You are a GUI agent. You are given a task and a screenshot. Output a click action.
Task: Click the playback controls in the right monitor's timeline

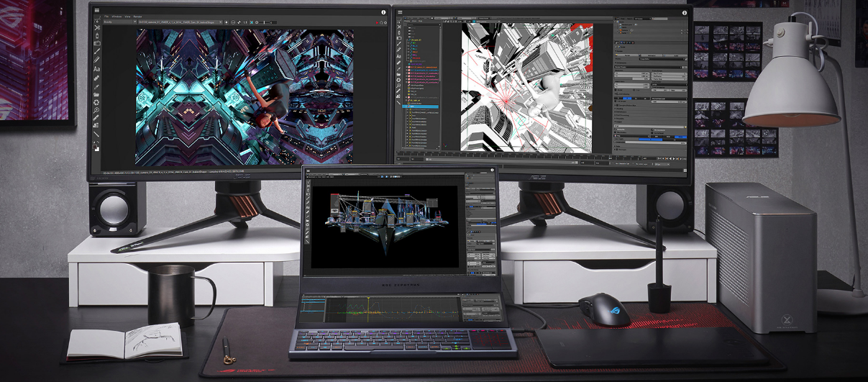click(x=672, y=158)
